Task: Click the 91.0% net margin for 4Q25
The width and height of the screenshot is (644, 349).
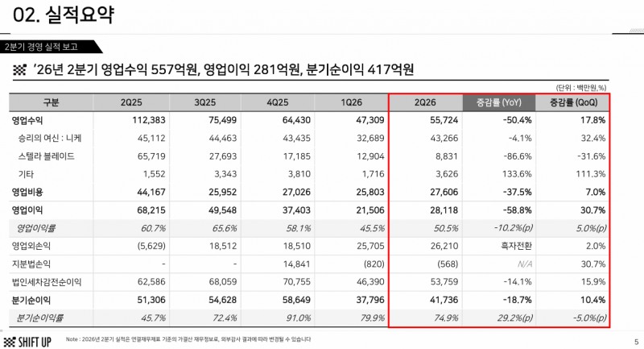Action: 299,318
